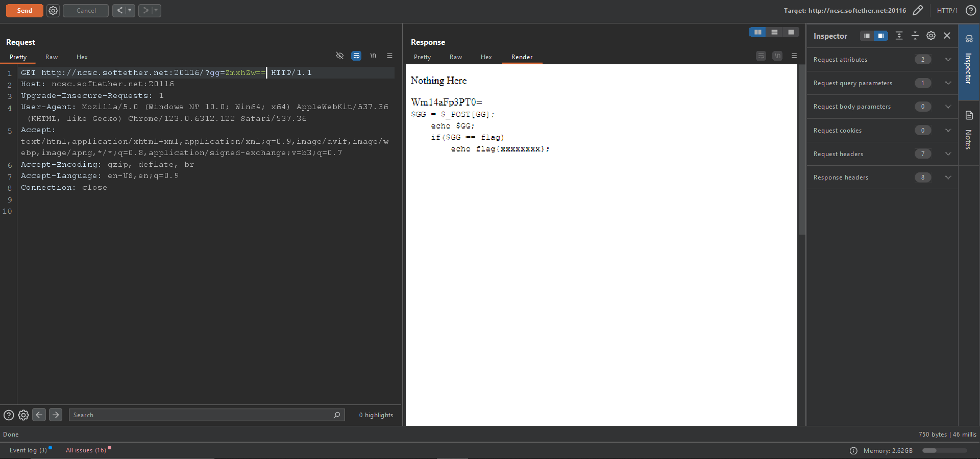Open the Event log link
This screenshot has height=459, width=980.
(28, 450)
